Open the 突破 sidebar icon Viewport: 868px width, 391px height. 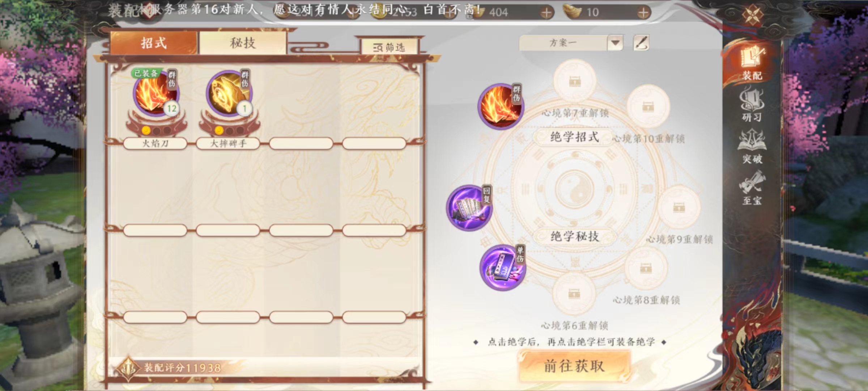point(752,147)
